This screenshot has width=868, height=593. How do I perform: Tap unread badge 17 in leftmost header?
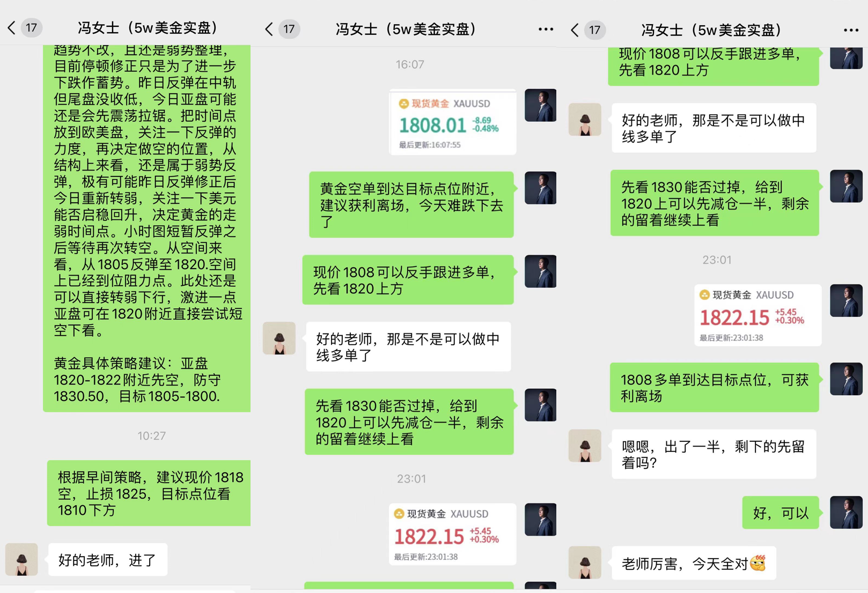pyautogui.click(x=32, y=28)
